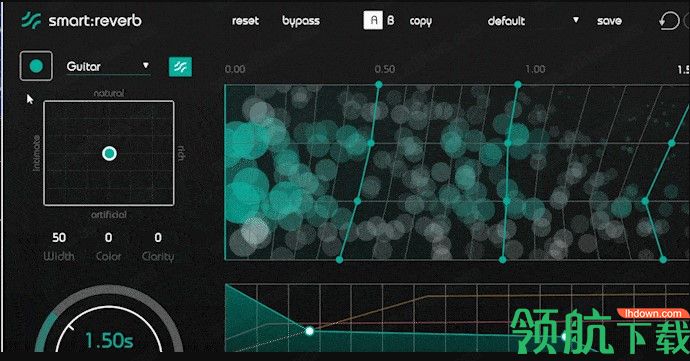
Task: Click the Color value 0
Action: coord(108,237)
